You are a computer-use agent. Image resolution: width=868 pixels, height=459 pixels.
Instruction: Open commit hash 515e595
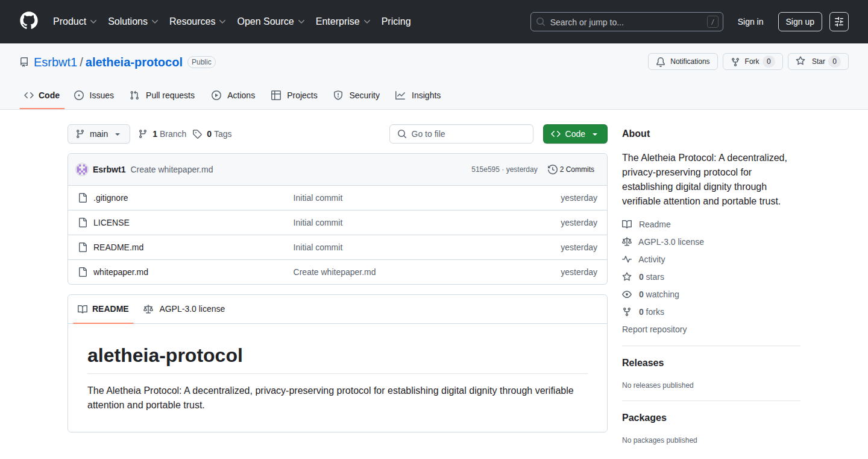(x=485, y=169)
